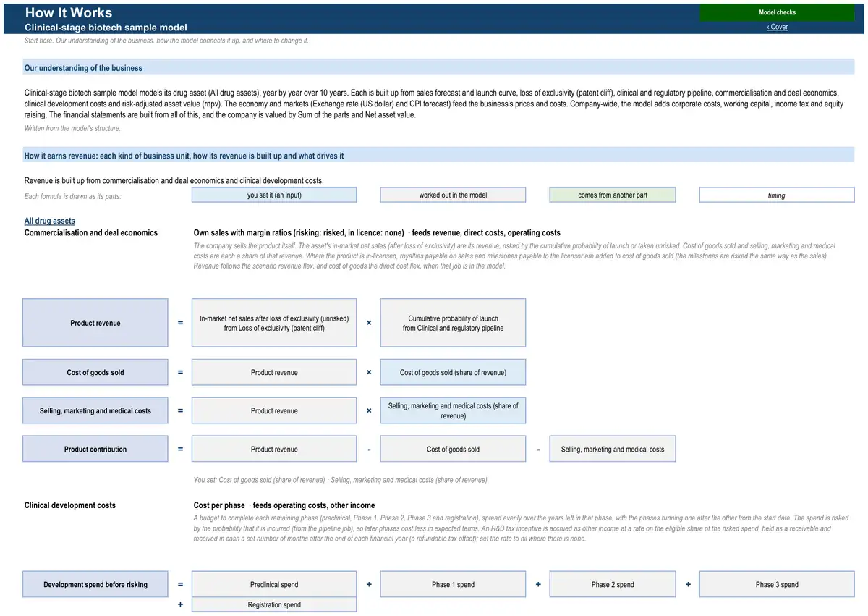Click the 'Written from the model's structure.' note

pyautogui.click(x=72, y=128)
